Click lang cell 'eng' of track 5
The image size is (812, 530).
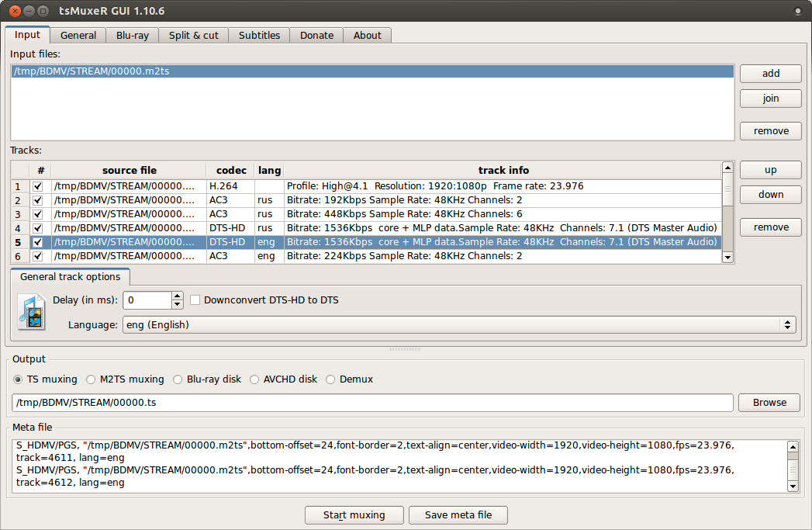269,242
